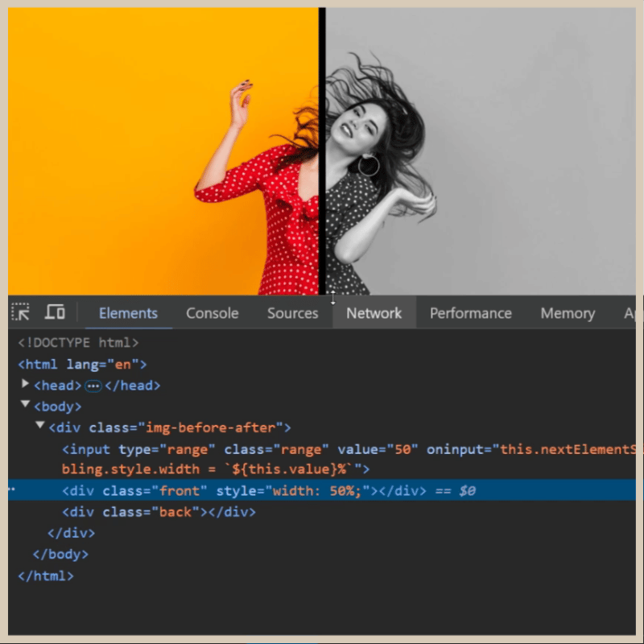Select the closing </html> tag line
The image size is (644, 644).
46,576
